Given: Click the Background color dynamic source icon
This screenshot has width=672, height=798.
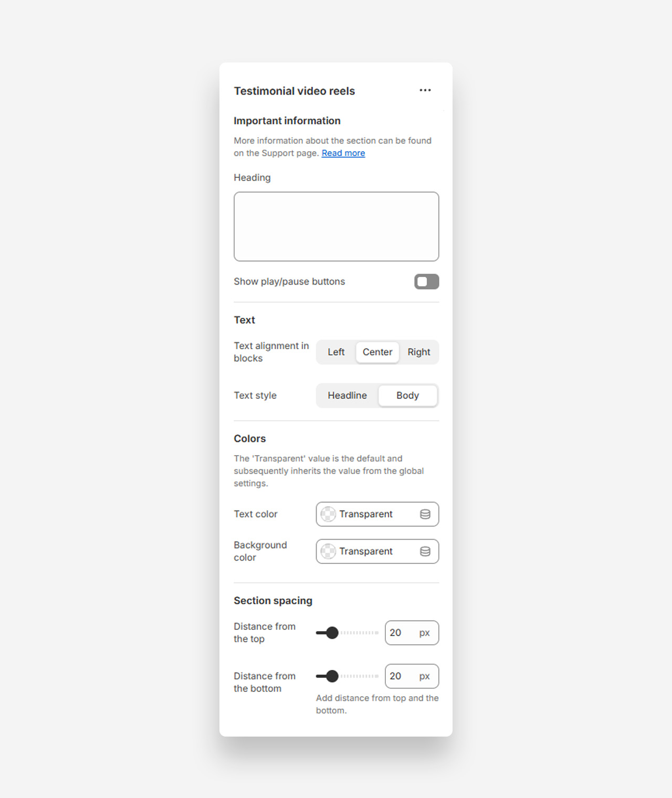Looking at the screenshot, I should tap(425, 551).
